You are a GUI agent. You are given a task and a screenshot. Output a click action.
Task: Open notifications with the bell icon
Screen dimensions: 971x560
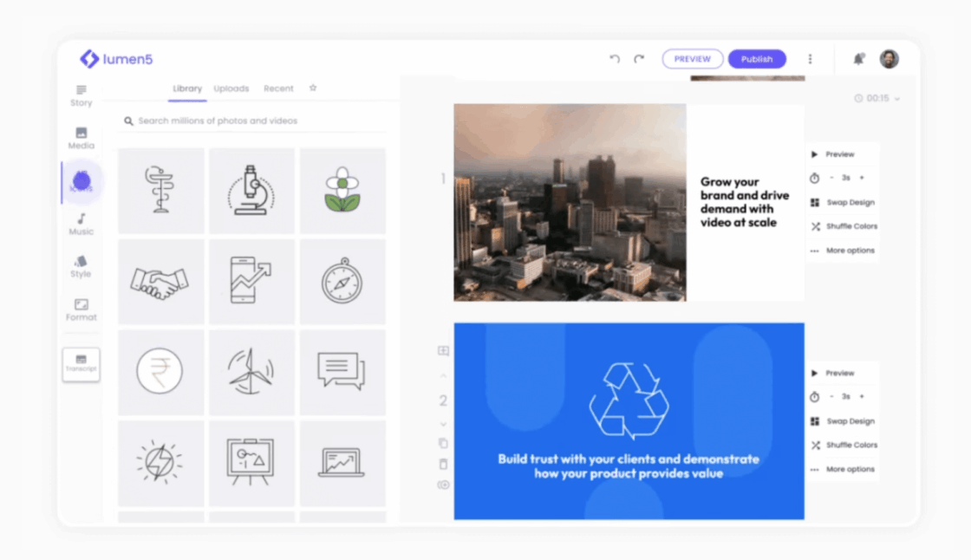coord(858,59)
